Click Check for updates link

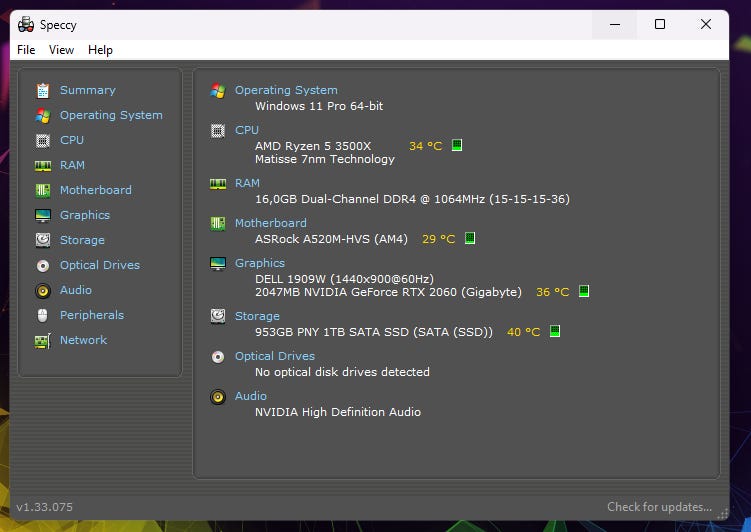pos(659,507)
